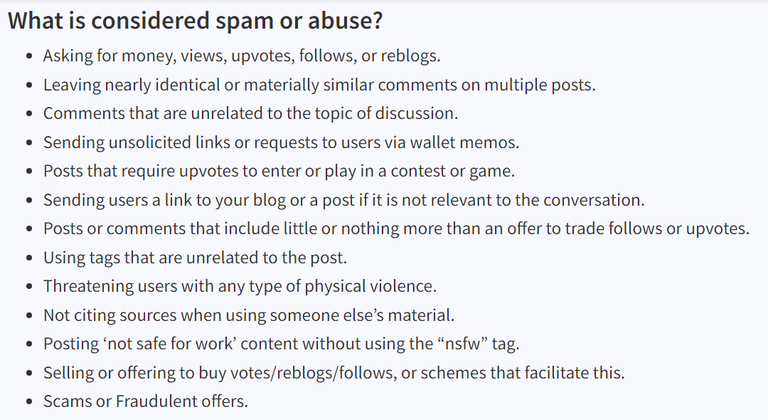Click 'Using tags that are unrelated to the post'

195,258
